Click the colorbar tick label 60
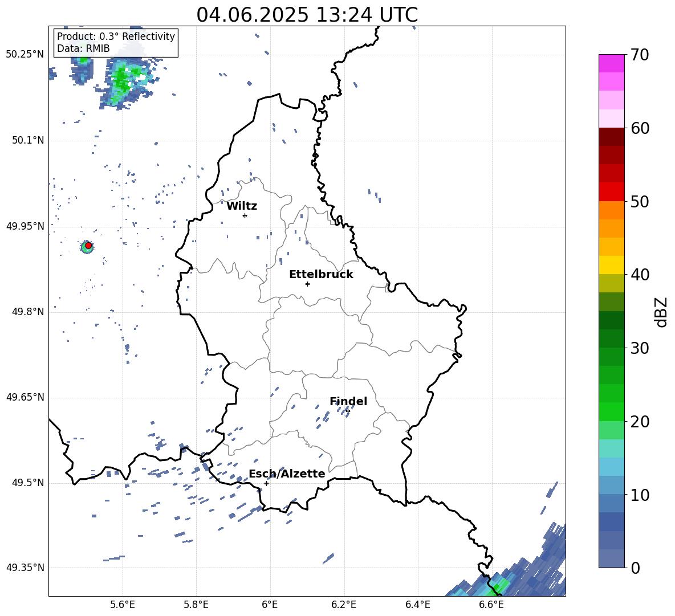The image size is (675, 616). pyautogui.click(x=640, y=128)
